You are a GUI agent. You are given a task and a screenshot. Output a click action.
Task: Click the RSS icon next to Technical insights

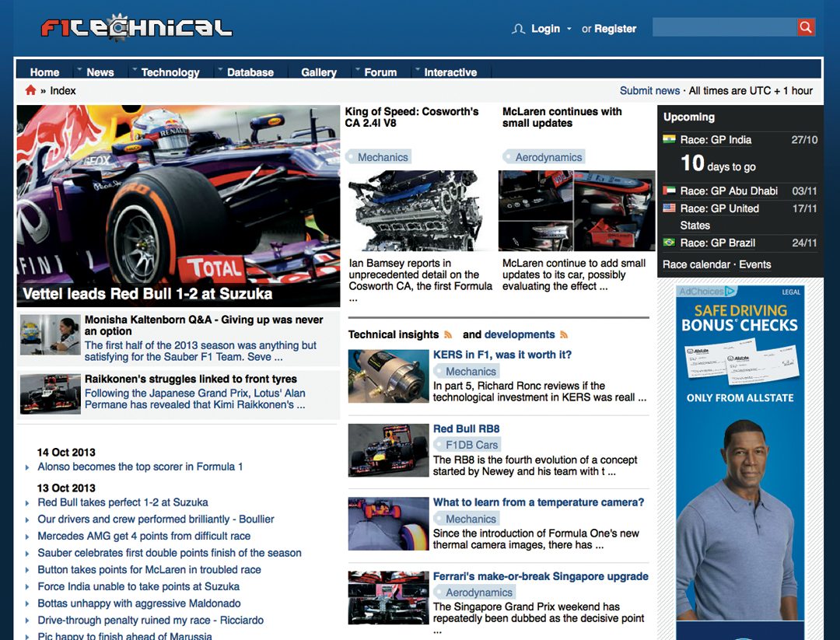(448, 334)
